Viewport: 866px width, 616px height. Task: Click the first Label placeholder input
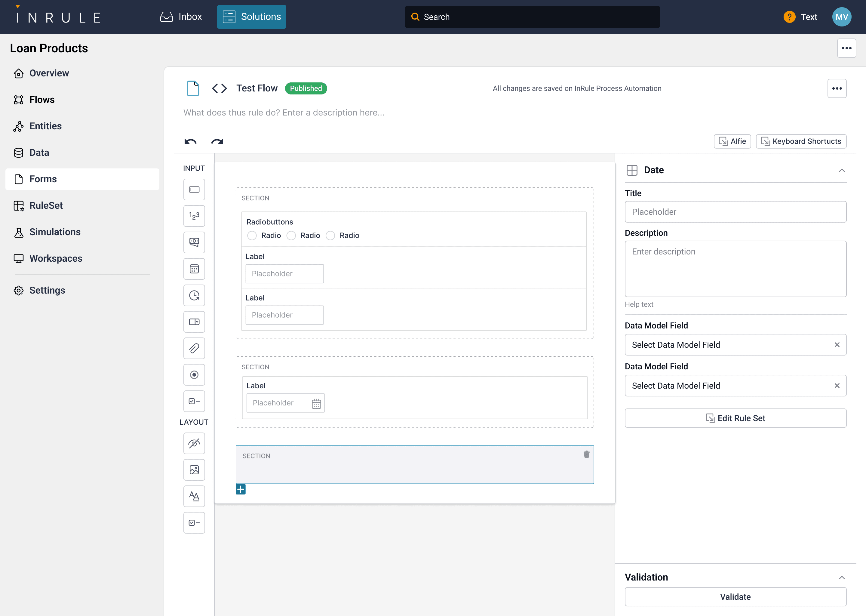pos(284,274)
